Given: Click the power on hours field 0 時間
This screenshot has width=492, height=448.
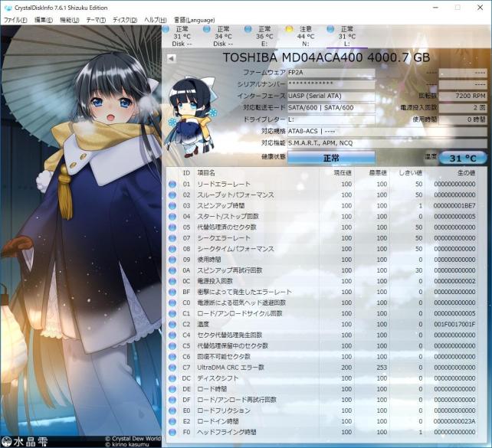Looking at the screenshot, I should pos(463,119).
